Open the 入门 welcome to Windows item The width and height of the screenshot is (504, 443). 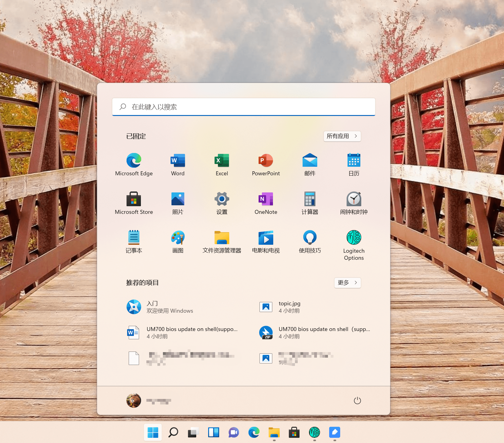coord(160,307)
